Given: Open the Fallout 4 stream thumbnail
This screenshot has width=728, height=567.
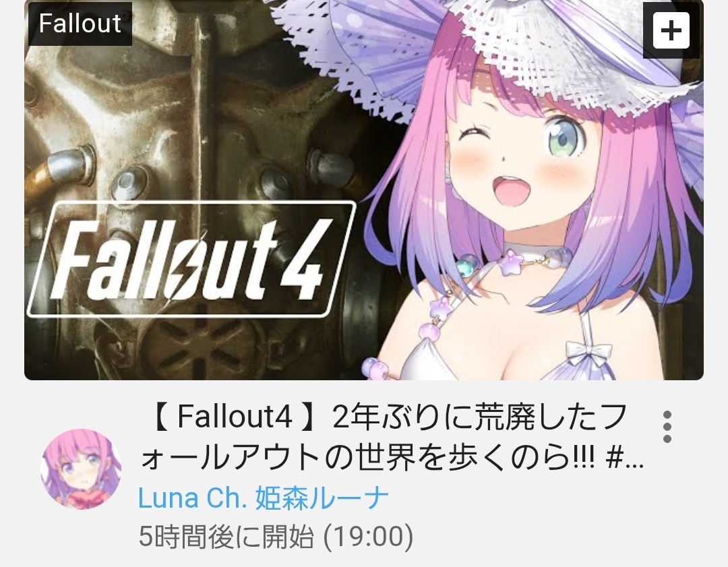Looking at the screenshot, I should coord(364,190).
